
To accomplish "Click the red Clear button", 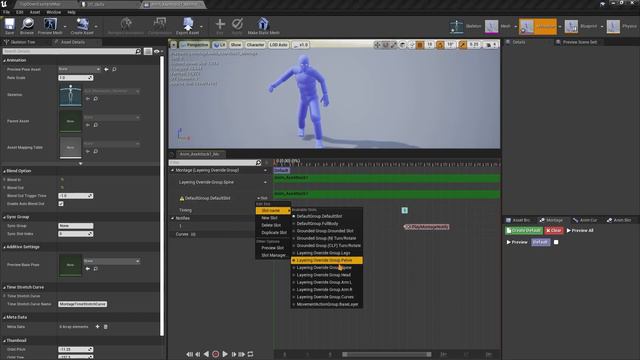I will pyautogui.click(x=554, y=231).
